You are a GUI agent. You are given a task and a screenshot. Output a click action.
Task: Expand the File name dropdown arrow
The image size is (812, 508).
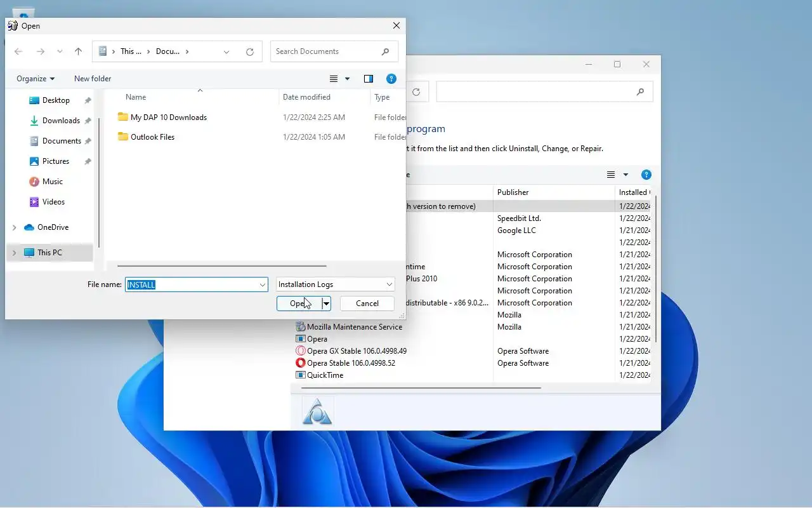tap(263, 284)
